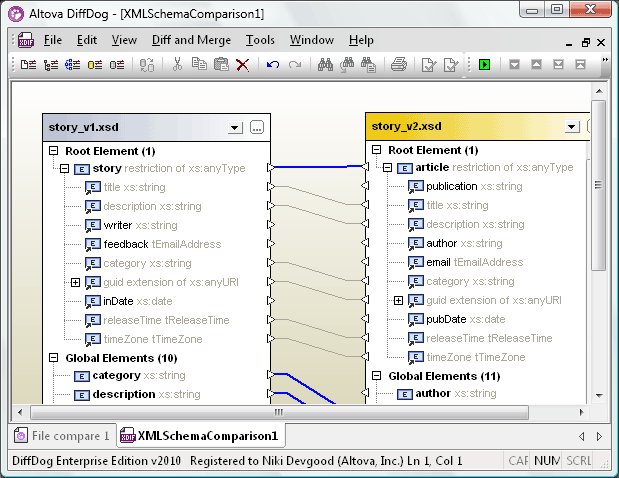Expand guid element in story_v1.xsd
This screenshot has width=619, height=478.
(x=75, y=282)
